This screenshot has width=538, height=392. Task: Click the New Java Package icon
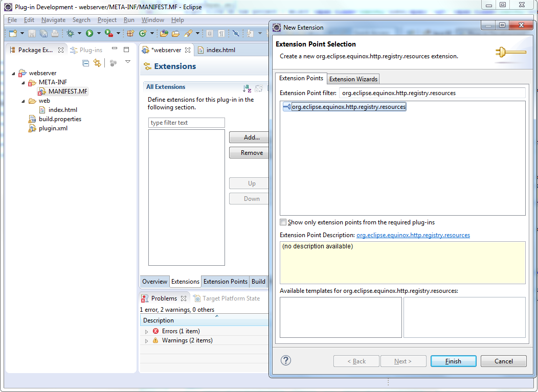click(x=130, y=33)
